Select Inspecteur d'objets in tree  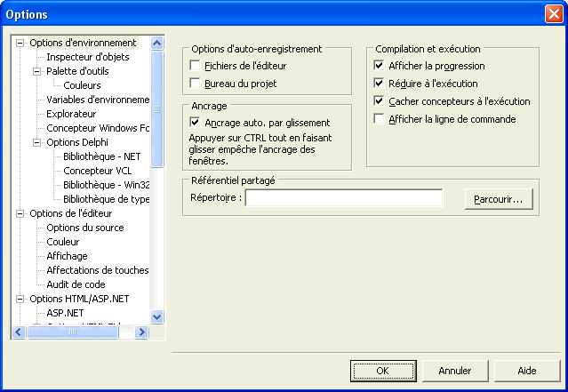pos(87,57)
